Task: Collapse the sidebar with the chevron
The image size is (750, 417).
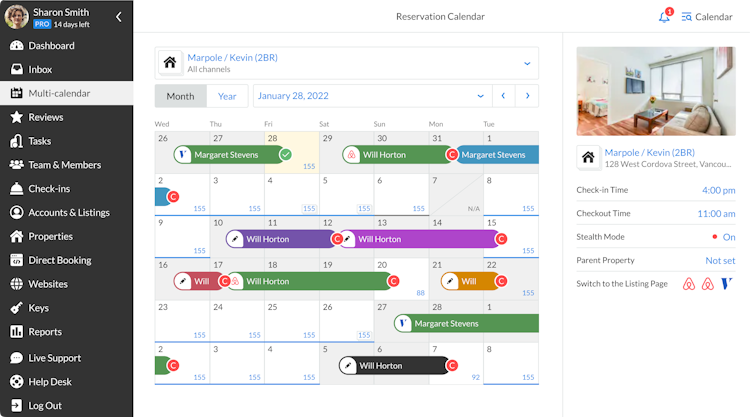Action: point(119,17)
